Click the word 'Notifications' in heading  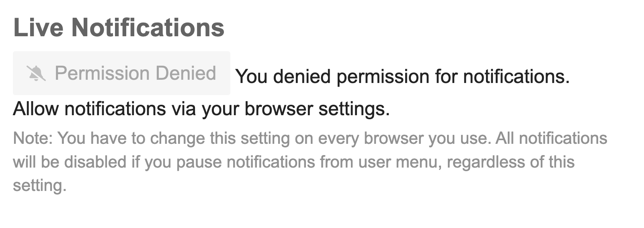click(148, 27)
